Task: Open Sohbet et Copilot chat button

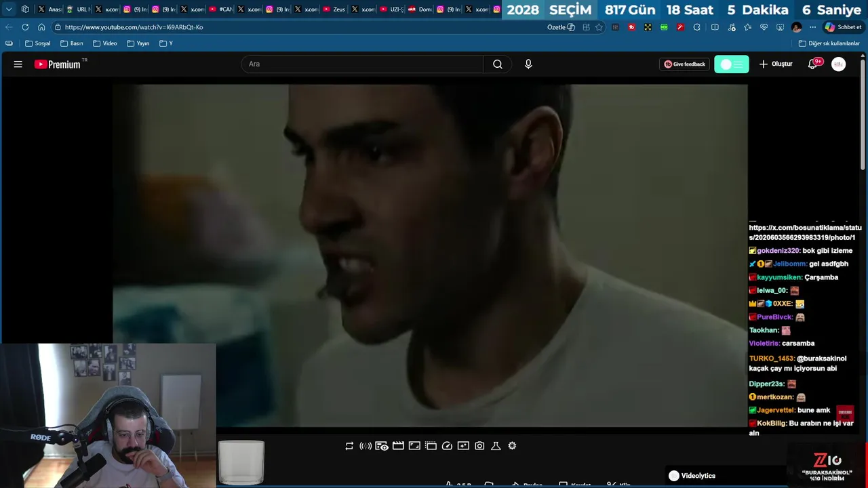Action: 843,27
